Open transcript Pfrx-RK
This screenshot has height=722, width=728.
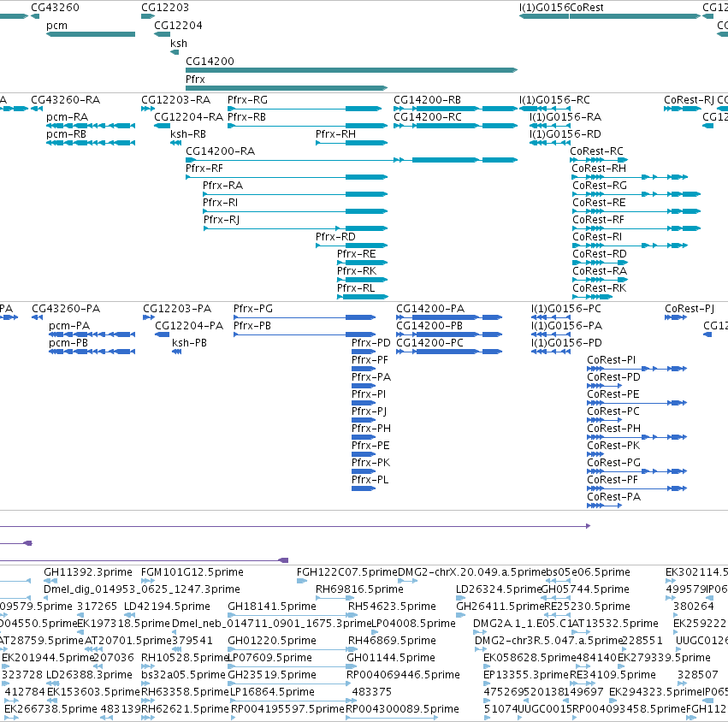[x=357, y=271]
